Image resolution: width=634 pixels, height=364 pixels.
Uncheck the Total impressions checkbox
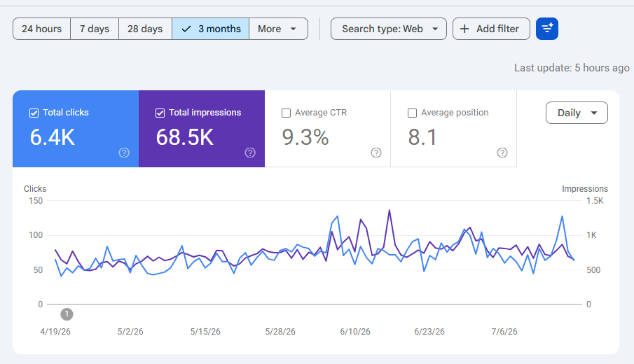[160, 113]
